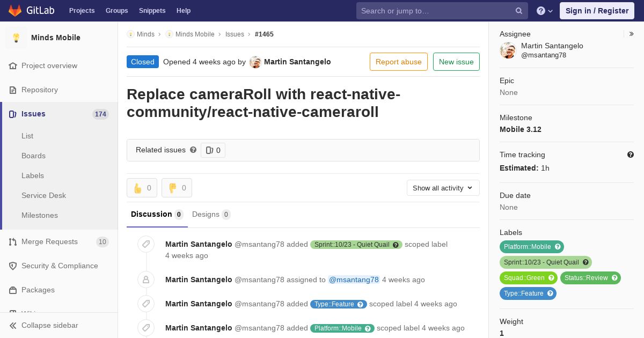Click help icon on Platform::Mobile sidebar label
Screen dimensions: 644x338
[558, 247]
